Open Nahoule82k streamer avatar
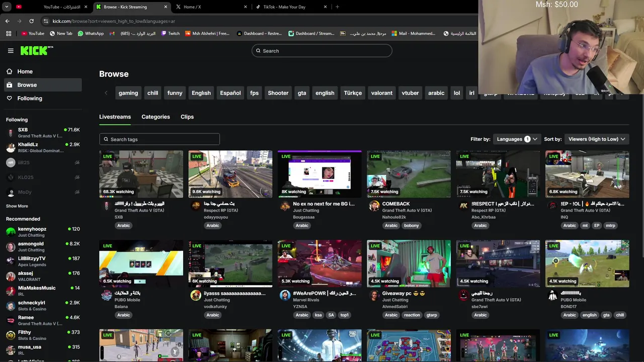The width and height of the screenshot is (644, 362). [x=374, y=206]
